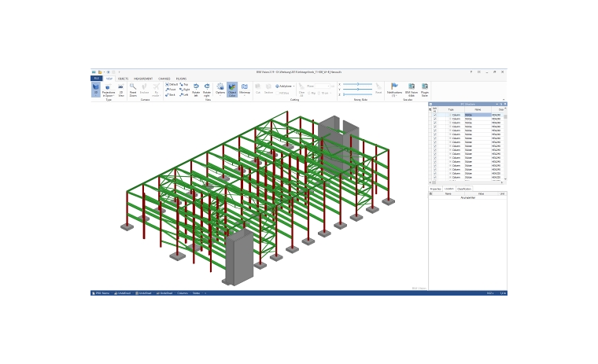
Task: Click the column chooser icon in properties grid
Action: (x=430, y=193)
